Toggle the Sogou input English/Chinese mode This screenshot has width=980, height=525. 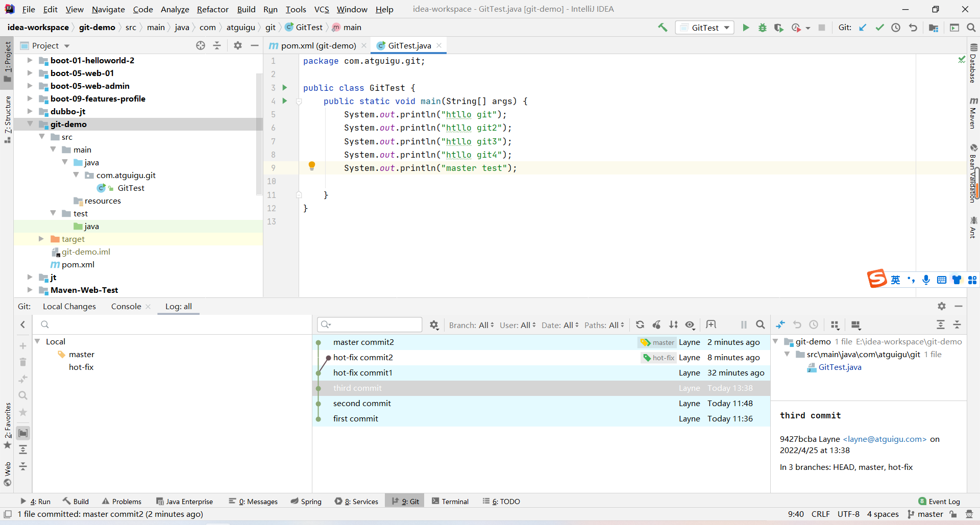click(896, 280)
